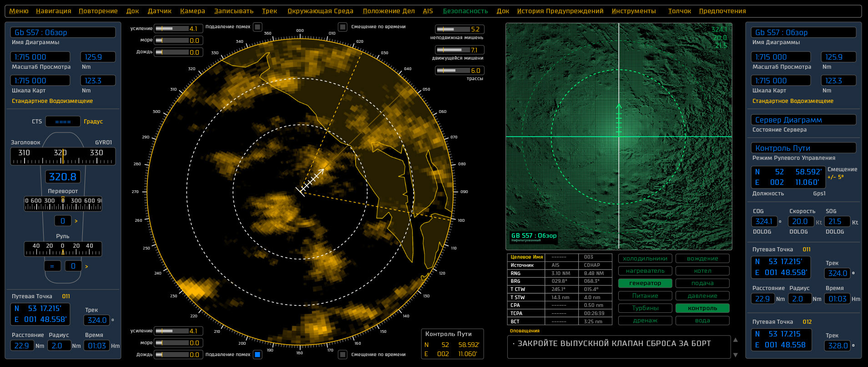Expand Контроль Пути steering mode selector
The width and height of the screenshot is (868, 367).
(x=803, y=148)
